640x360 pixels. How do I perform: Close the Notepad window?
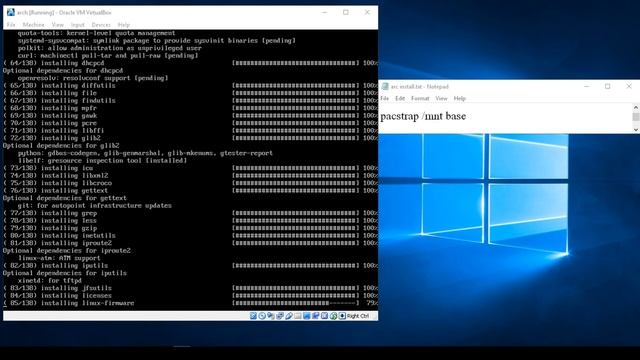point(629,87)
